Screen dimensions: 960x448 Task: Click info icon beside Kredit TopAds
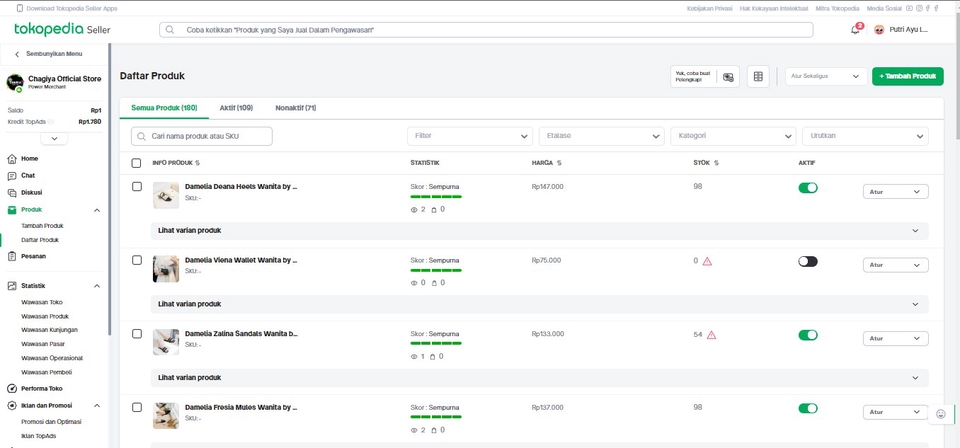tap(51, 122)
